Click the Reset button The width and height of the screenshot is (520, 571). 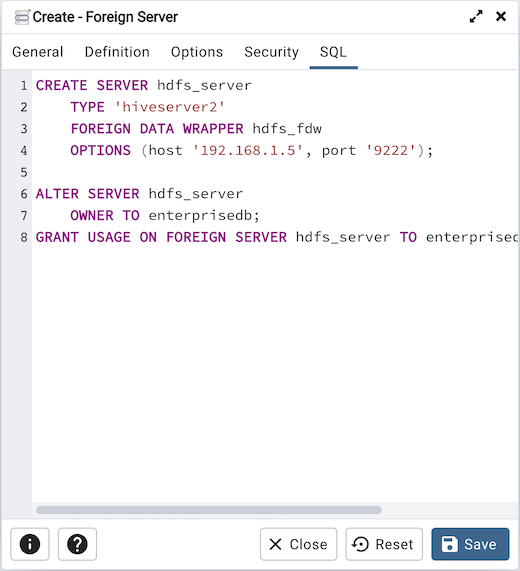[x=384, y=544]
